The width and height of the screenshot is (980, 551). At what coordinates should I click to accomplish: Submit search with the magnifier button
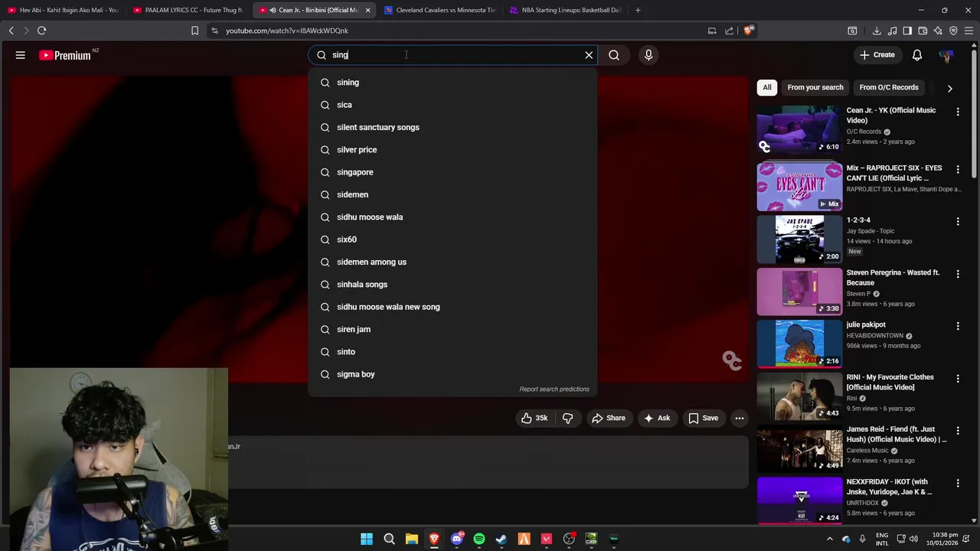pyautogui.click(x=614, y=55)
